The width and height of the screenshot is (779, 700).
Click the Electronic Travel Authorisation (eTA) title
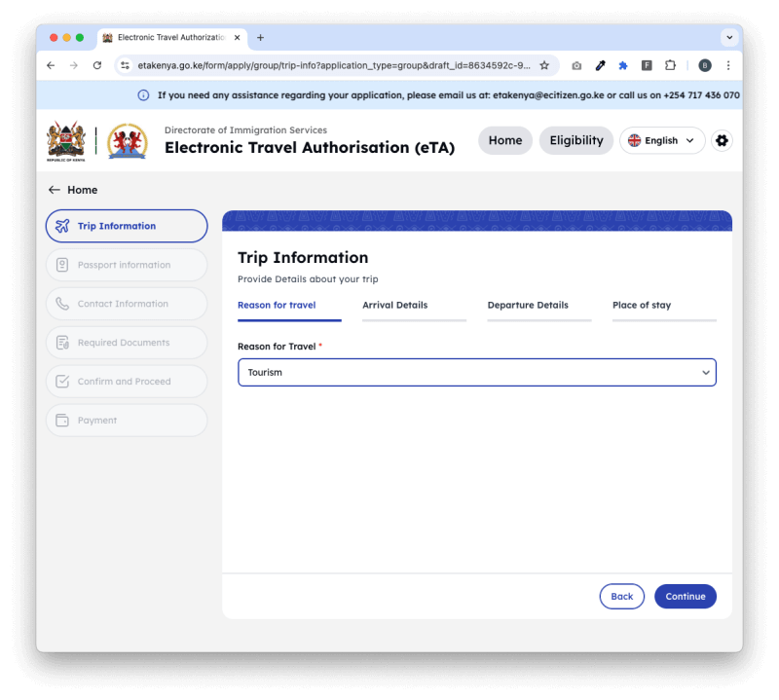pyautogui.click(x=310, y=148)
